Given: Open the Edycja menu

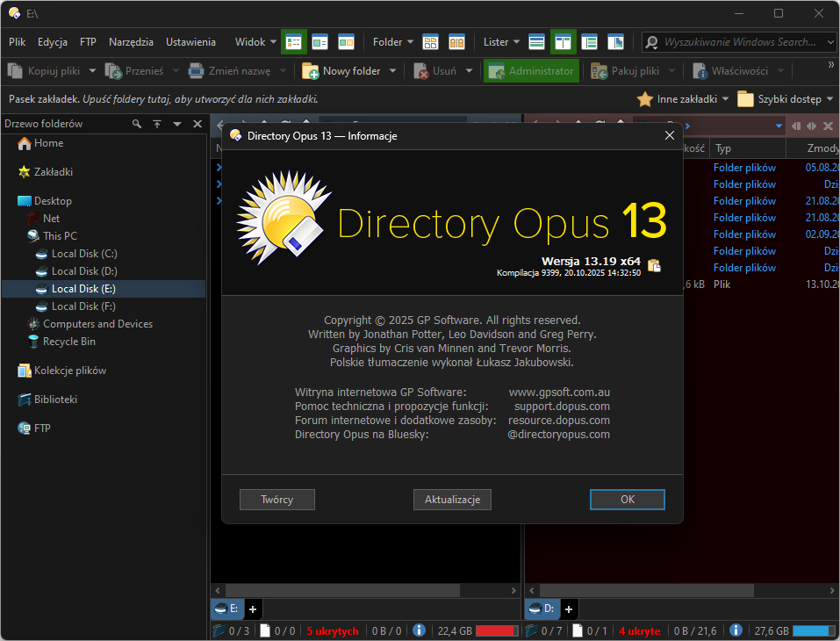Looking at the screenshot, I should click(x=53, y=42).
